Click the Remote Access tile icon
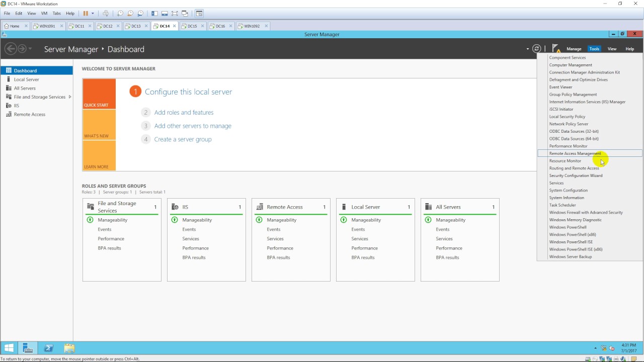 [x=260, y=207]
